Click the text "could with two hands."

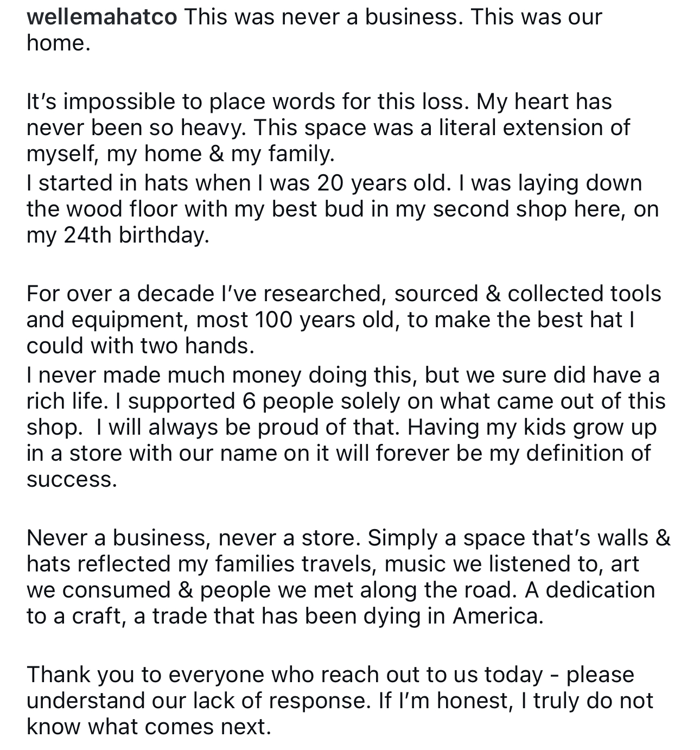(x=141, y=346)
